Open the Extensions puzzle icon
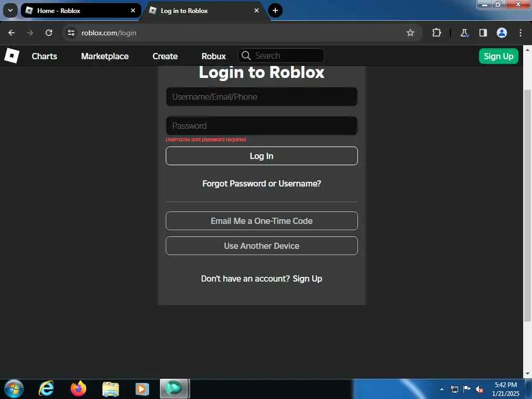This screenshot has height=399, width=532. pyautogui.click(x=436, y=33)
